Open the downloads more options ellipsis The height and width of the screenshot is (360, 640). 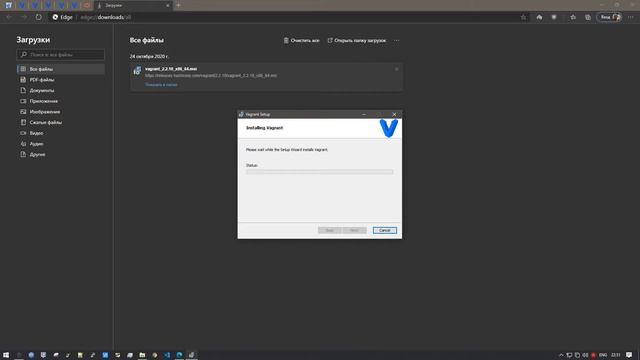(x=396, y=40)
